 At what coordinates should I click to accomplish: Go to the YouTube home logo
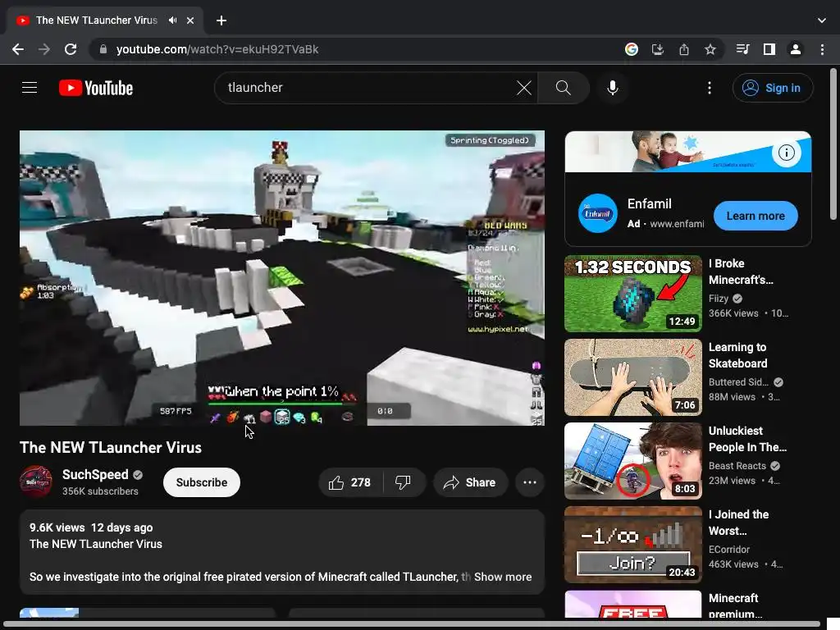click(x=96, y=88)
